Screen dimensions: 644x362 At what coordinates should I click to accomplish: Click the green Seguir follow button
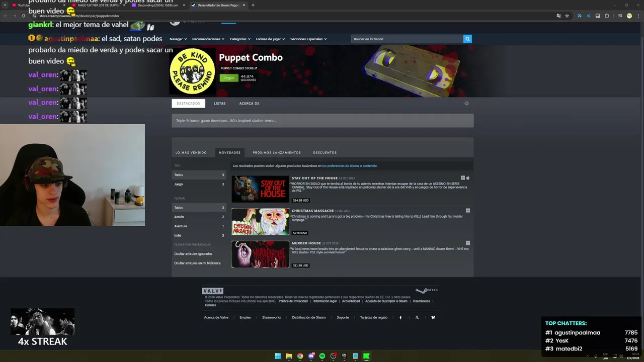[229, 78]
